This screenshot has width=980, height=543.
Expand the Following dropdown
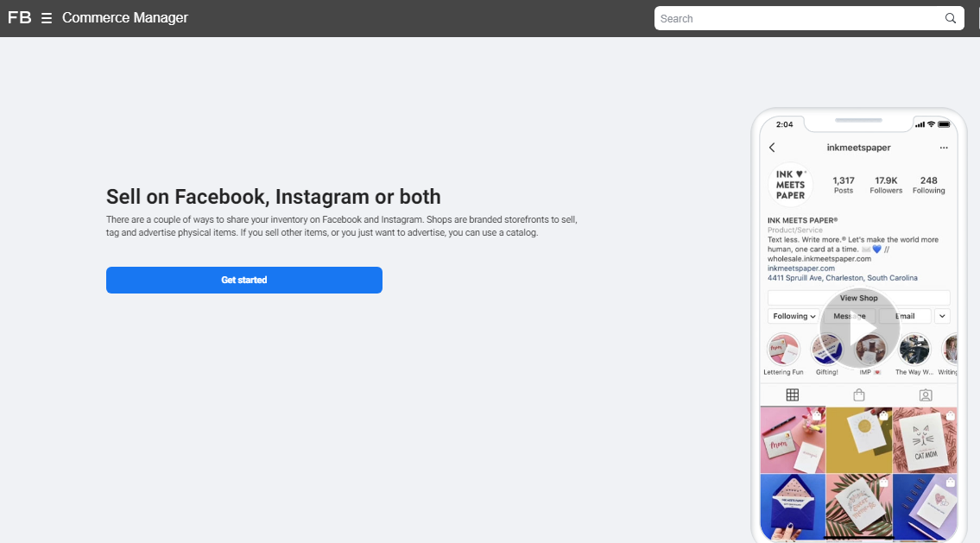click(794, 316)
